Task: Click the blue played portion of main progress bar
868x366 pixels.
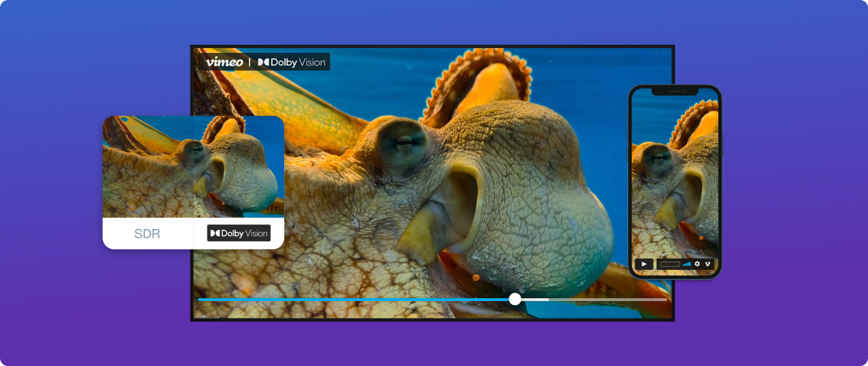Action: 353,299
